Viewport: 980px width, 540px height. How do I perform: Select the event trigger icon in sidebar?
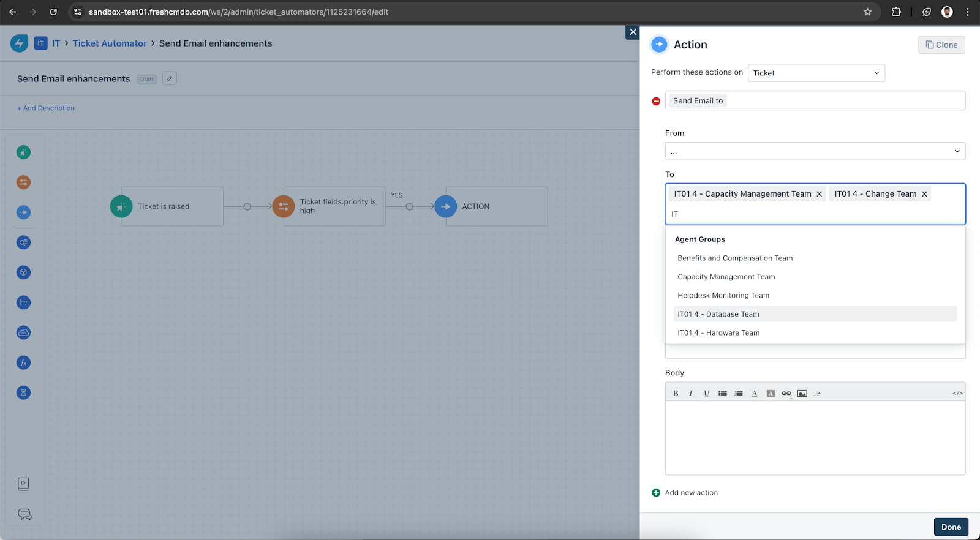pos(23,152)
